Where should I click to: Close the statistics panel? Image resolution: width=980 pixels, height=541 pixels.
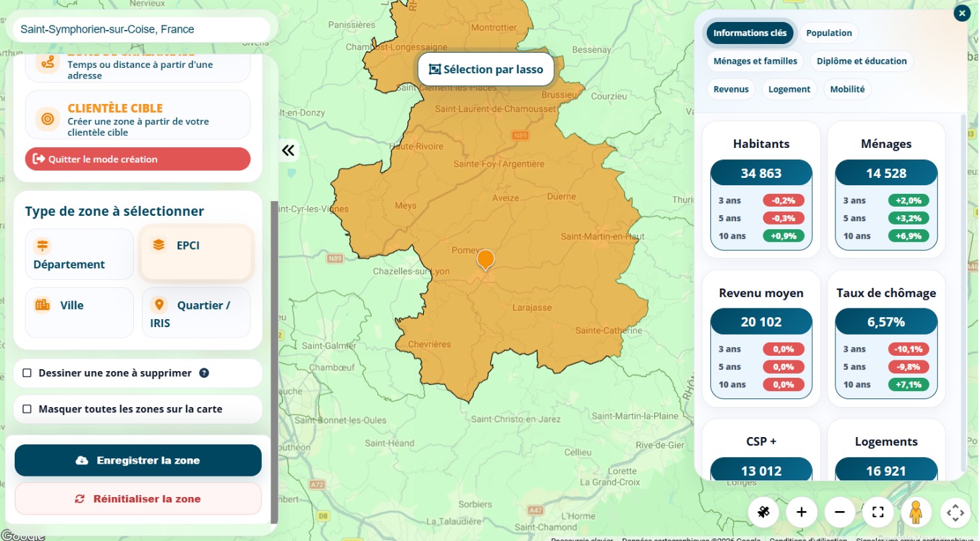tap(962, 13)
